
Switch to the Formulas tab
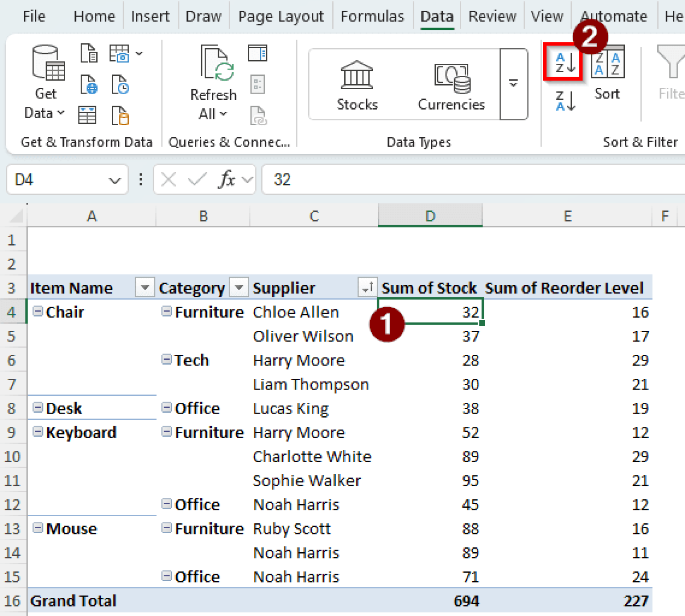pyautogui.click(x=372, y=16)
